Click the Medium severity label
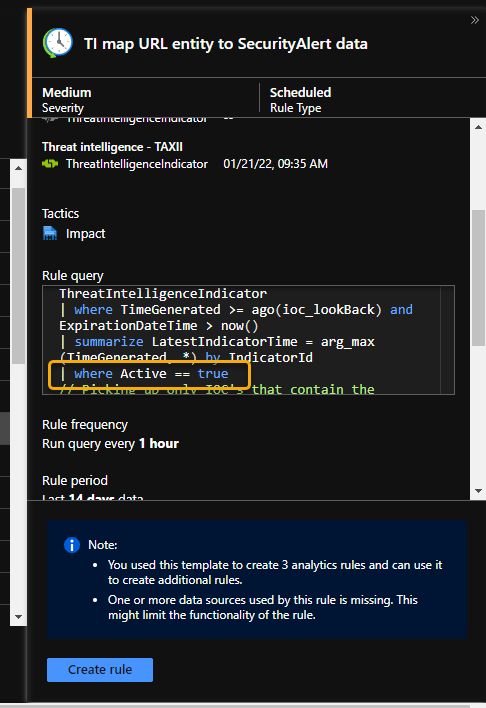 point(66,93)
